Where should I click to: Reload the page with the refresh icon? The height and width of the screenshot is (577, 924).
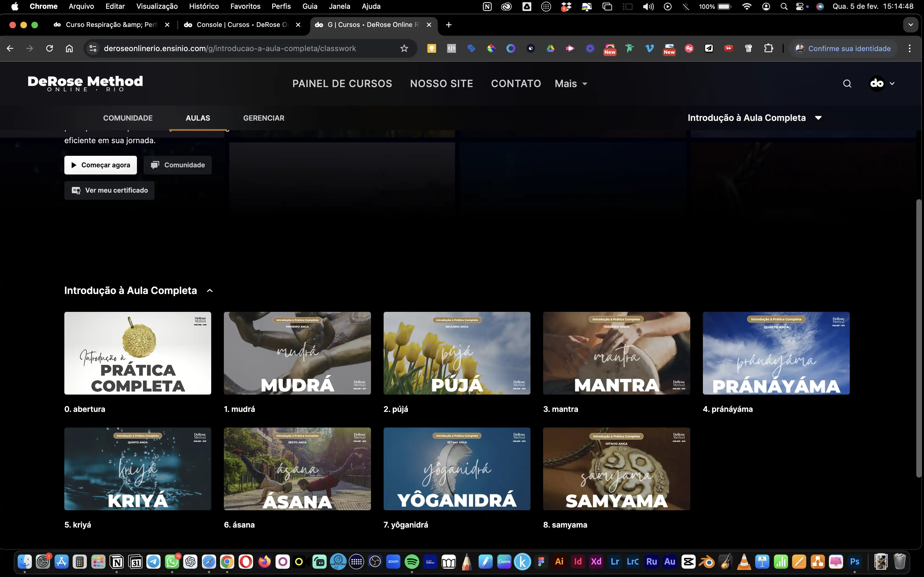pyautogui.click(x=49, y=48)
